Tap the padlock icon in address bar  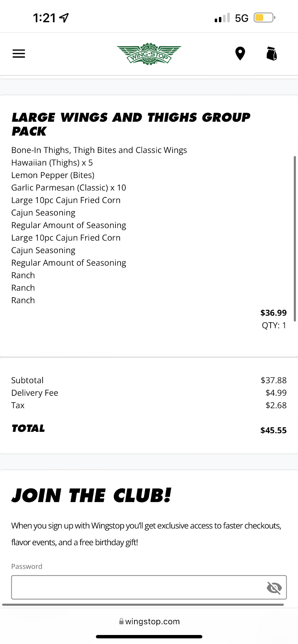(x=122, y=621)
